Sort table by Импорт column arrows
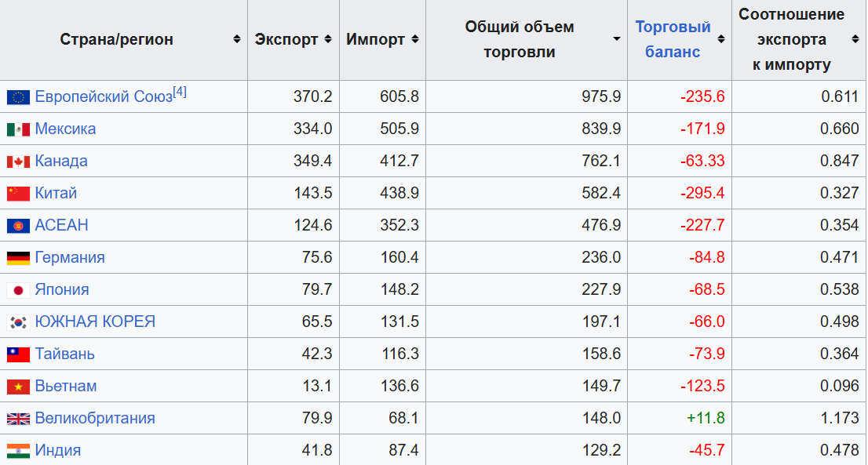Image resolution: width=868 pixels, height=465 pixels. pos(414,39)
